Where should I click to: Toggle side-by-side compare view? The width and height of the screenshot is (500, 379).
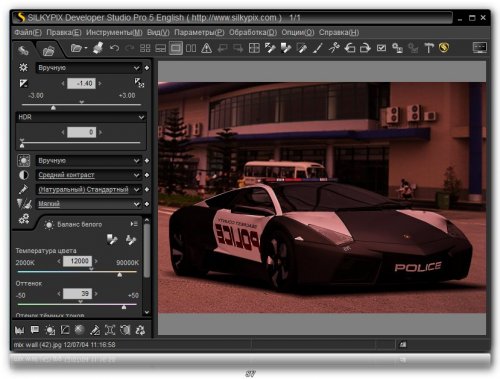coord(191,48)
